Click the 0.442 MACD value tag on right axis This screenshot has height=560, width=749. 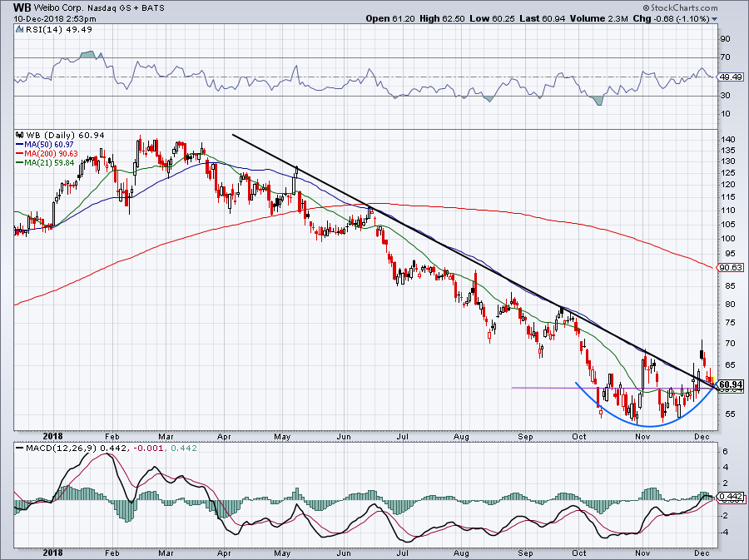click(731, 496)
